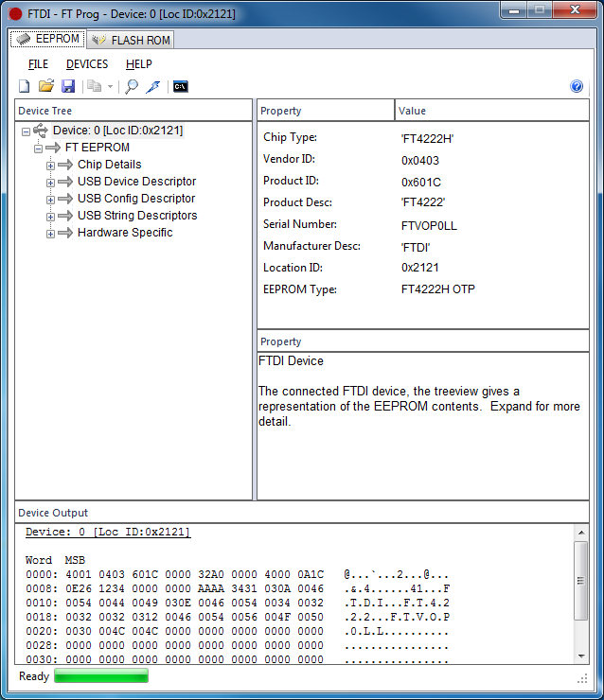Minimize the FT Prog window
The width and height of the screenshot is (604, 700).
coord(514,10)
